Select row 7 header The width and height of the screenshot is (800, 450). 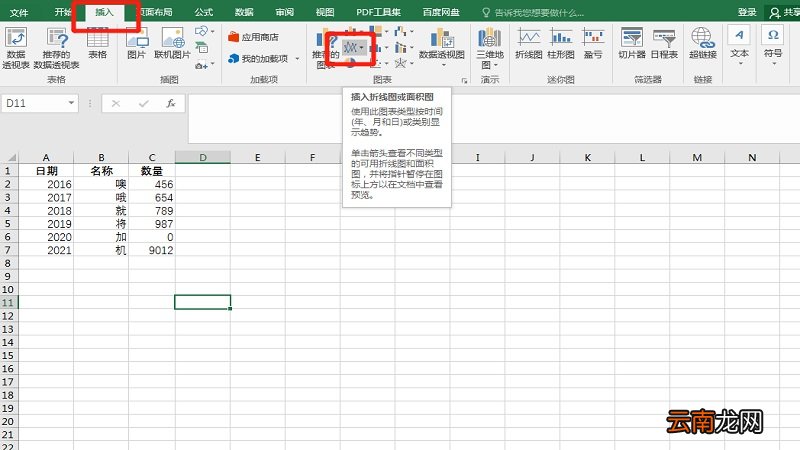(9, 250)
